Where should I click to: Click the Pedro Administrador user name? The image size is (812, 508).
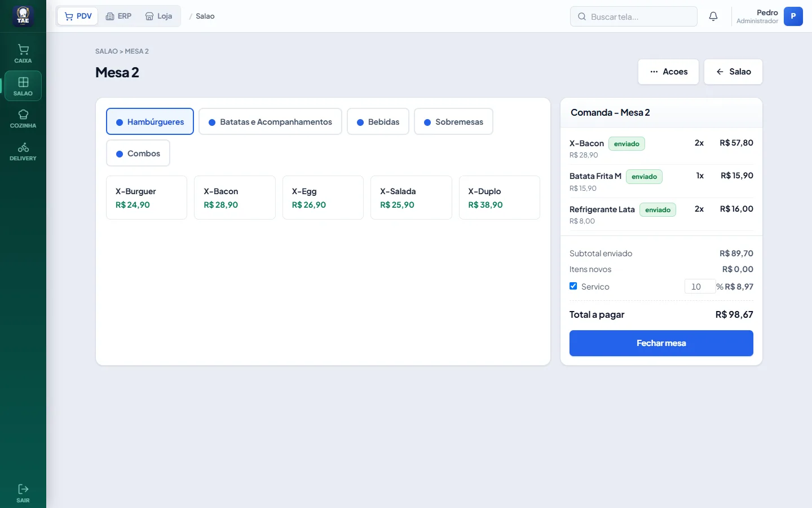pyautogui.click(x=757, y=16)
